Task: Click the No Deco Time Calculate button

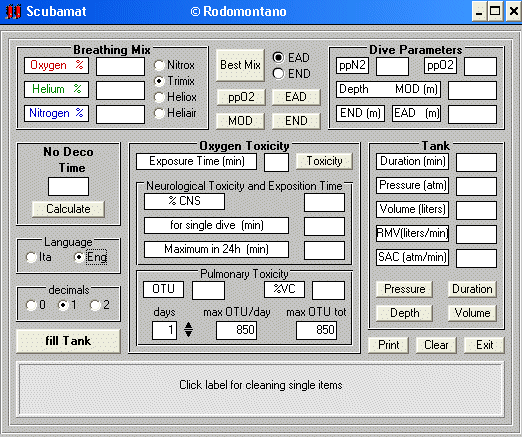Action: pos(68,209)
